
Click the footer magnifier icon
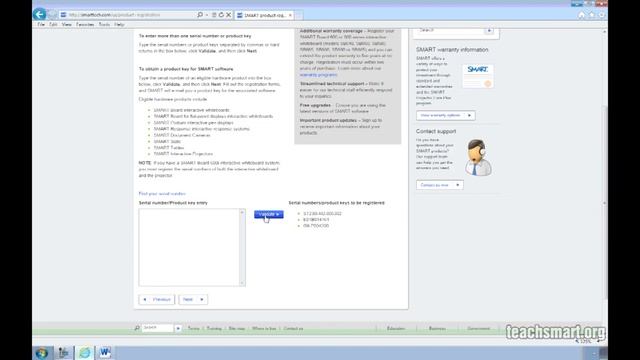(x=137, y=328)
